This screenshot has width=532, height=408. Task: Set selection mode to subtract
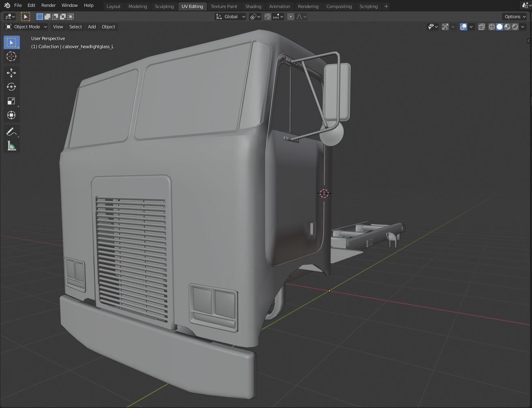click(55, 17)
